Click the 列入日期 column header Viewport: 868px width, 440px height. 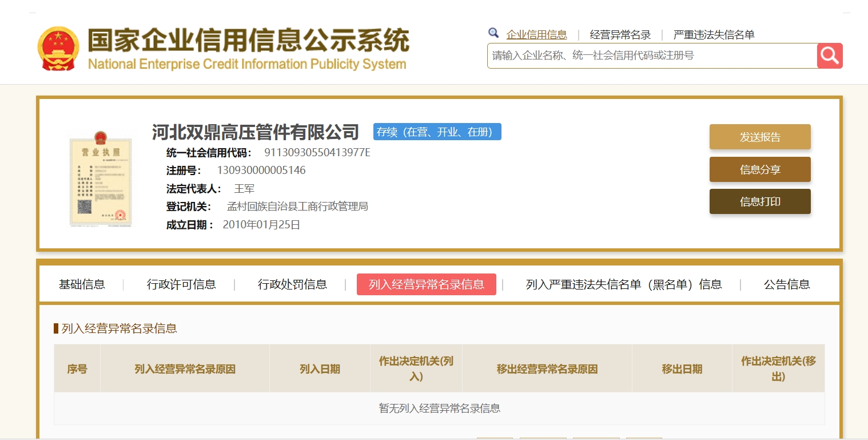(320, 369)
